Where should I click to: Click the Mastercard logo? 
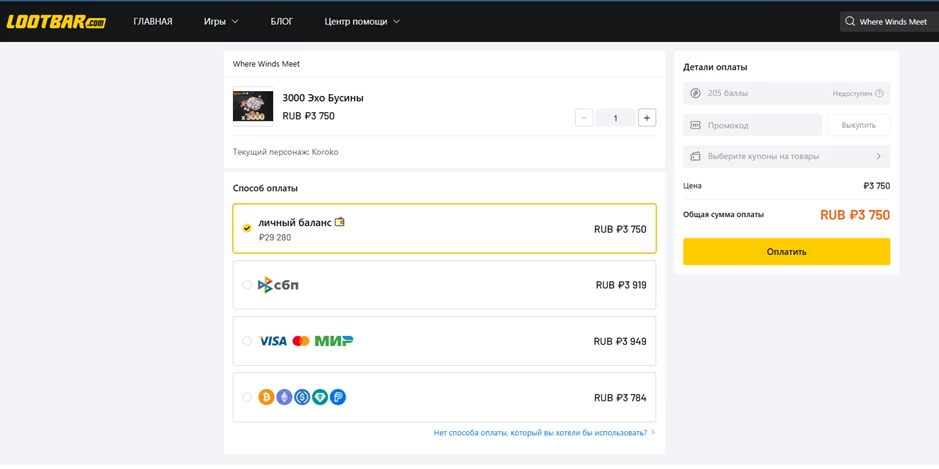click(x=301, y=341)
